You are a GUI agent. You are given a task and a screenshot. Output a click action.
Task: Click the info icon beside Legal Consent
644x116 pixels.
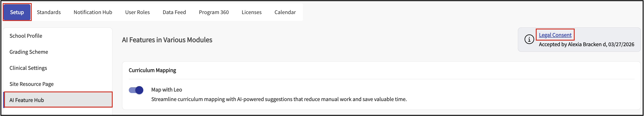[x=529, y=39]
